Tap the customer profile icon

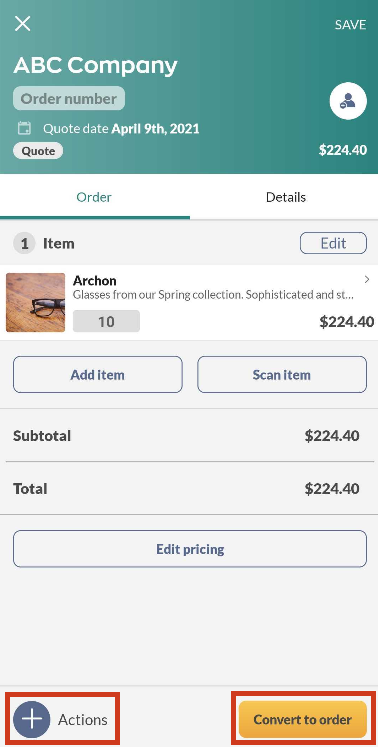tap(348, 101)
